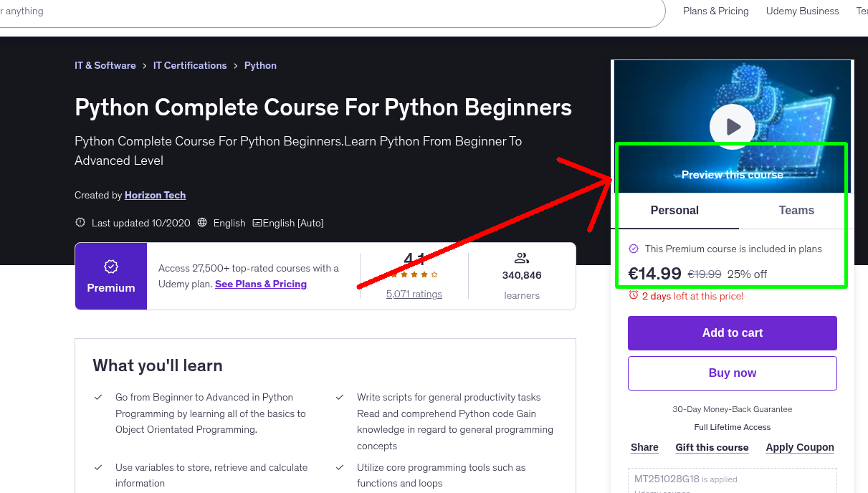Switch to the Teams tab
The width and height of the screenshot is (868, 493).
796,210
